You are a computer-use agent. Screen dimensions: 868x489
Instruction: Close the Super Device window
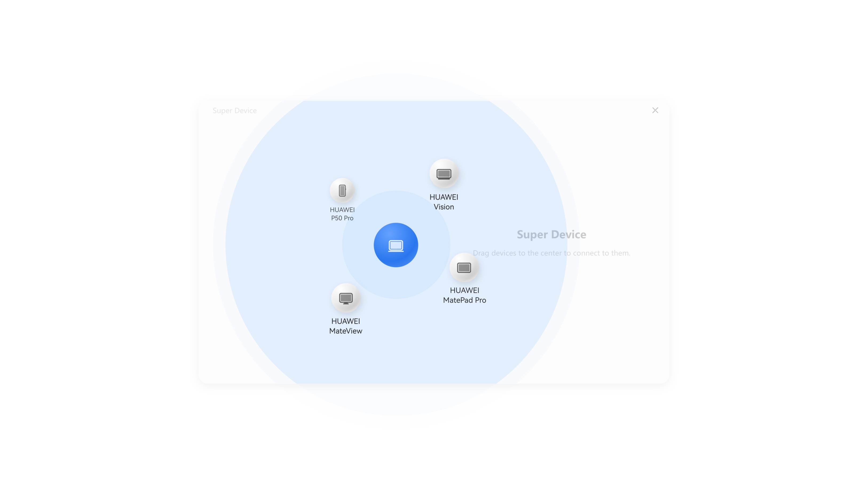pyautogui.click(x=655, y=110)
